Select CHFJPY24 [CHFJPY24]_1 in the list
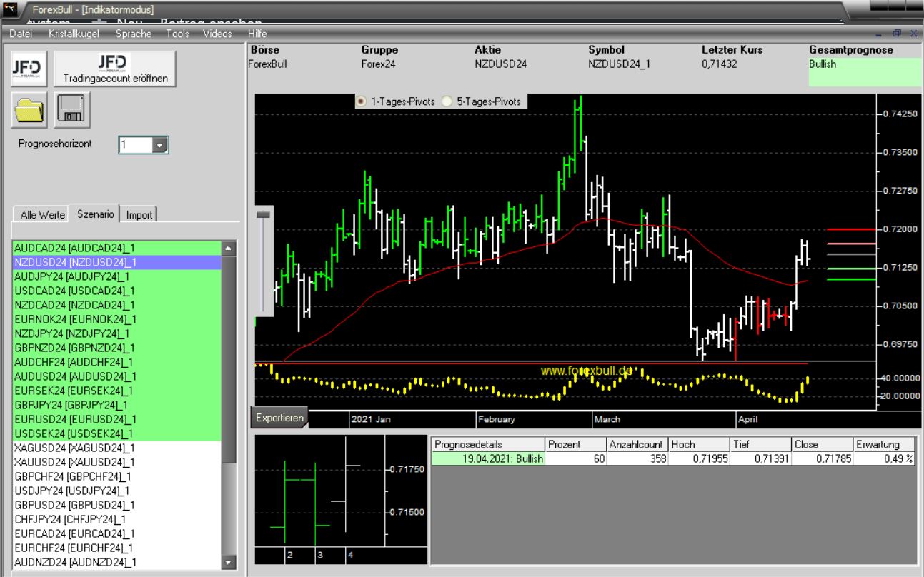Viewport: 924px width, 577px height. 117,519
